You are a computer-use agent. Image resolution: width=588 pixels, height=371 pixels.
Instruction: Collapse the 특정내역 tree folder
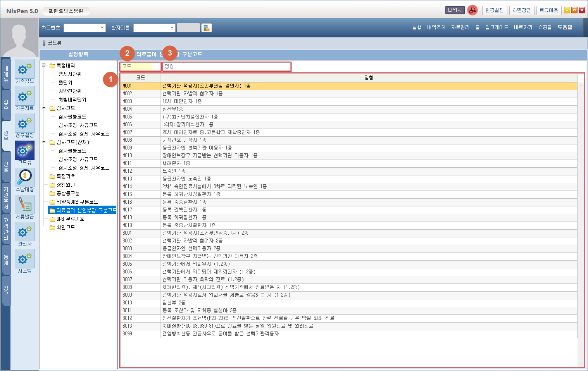[44, 65]
